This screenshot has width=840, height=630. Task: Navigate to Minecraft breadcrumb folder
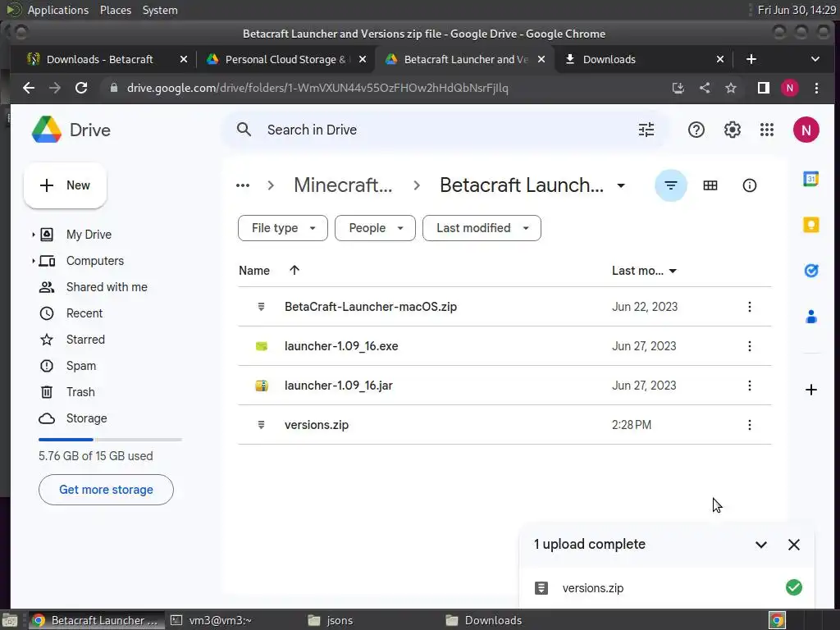343,185
